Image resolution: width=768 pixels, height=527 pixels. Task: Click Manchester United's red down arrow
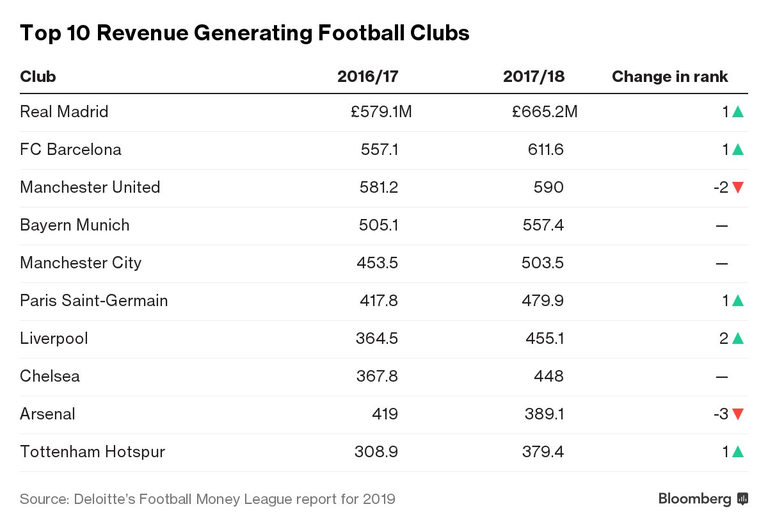click(738, 188)
